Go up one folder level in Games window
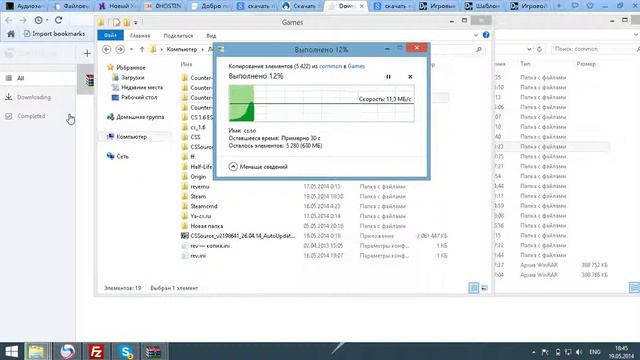This screenshot has height=360, width=640. pyautogui.click(x=142, y=49)
